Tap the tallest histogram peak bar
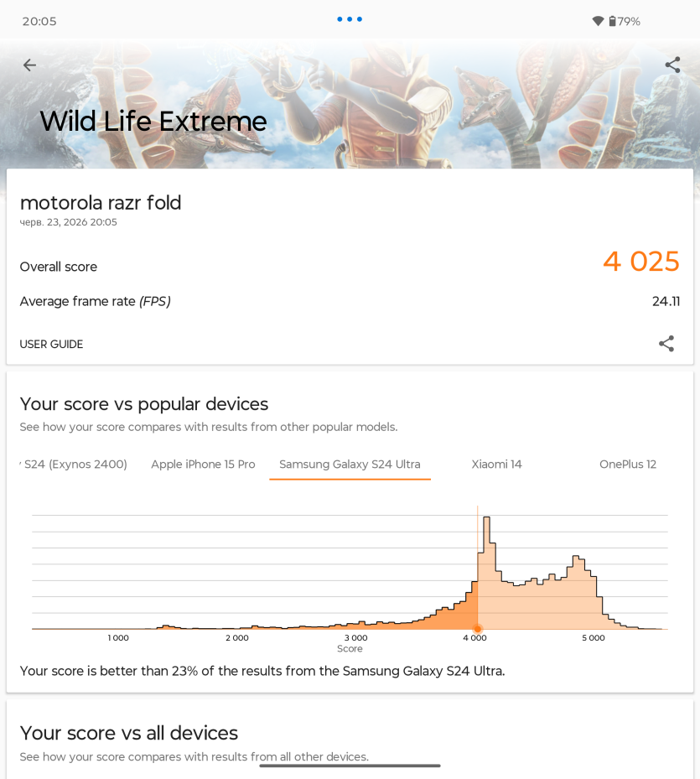This screenshot has height=779, width=700. pos(487,573)
